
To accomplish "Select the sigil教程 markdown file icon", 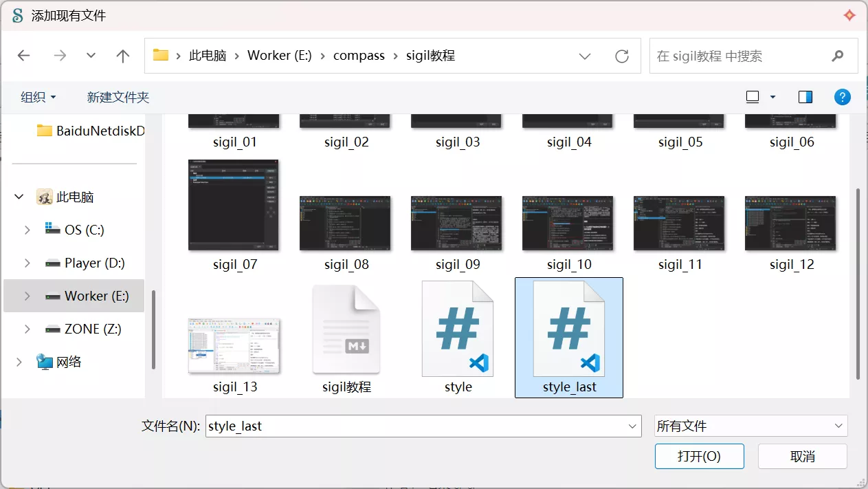I will pos(346,329).
